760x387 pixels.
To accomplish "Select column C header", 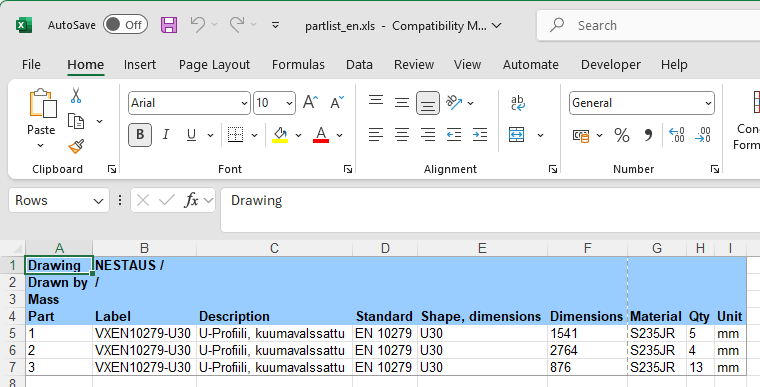I will point(274,248).
